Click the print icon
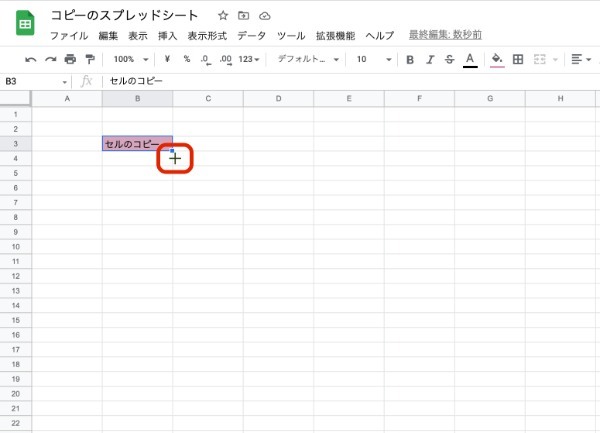The height and width of the screenshot is (433, 600). tap(70, 59)
